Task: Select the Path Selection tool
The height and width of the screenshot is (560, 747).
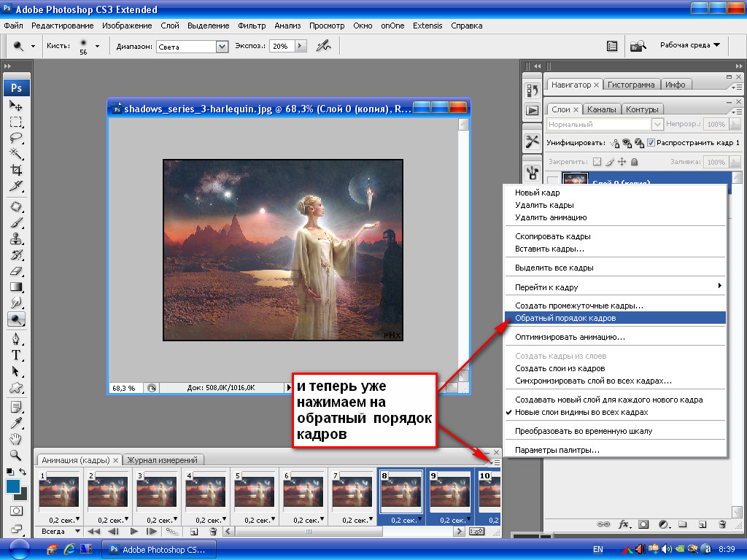Action: (x=16, y=371)
